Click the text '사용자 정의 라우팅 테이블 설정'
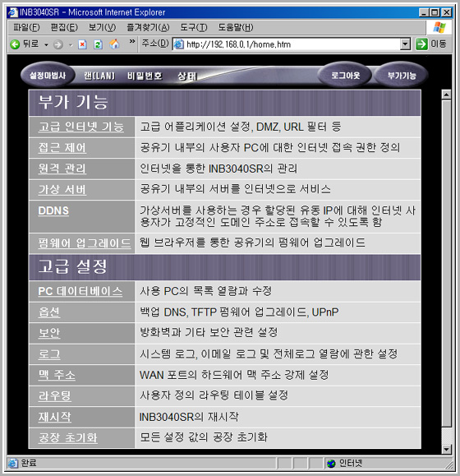 pyautogui.click(x=214, y=395)
